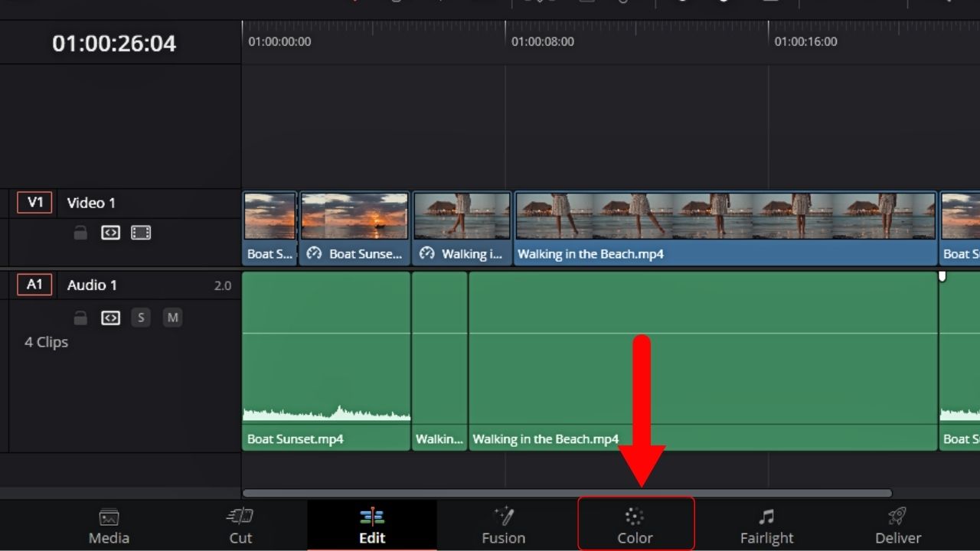Click the V1 track destination button
980x551 pixels.
coord(34,203)
